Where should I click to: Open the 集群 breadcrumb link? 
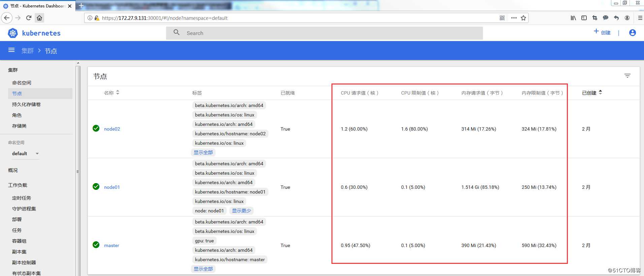coord(28,51)
